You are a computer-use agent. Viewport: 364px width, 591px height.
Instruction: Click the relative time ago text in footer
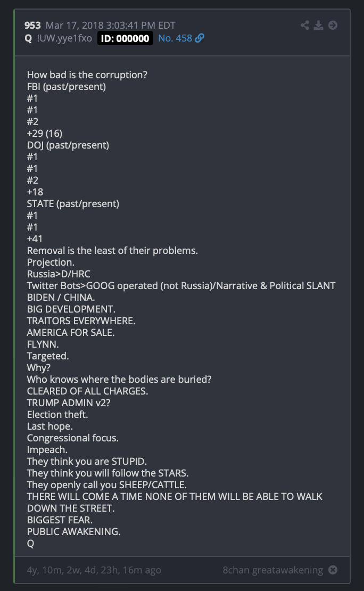tap(94, 570)
